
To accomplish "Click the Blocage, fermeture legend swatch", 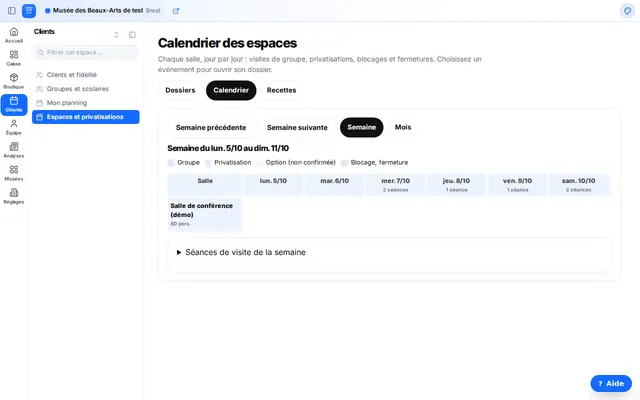I will pos(344,163).
